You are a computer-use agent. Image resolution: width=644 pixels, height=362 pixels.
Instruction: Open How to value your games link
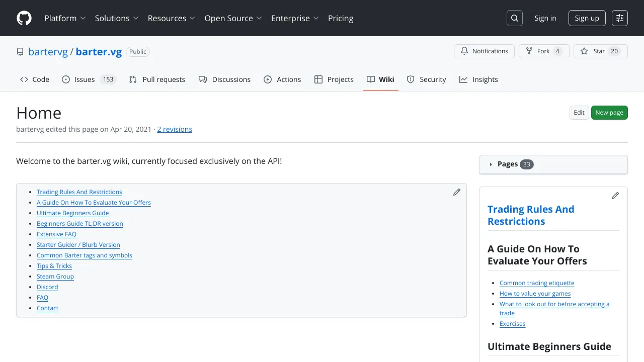pyautogui.click(x=535, y=294)
